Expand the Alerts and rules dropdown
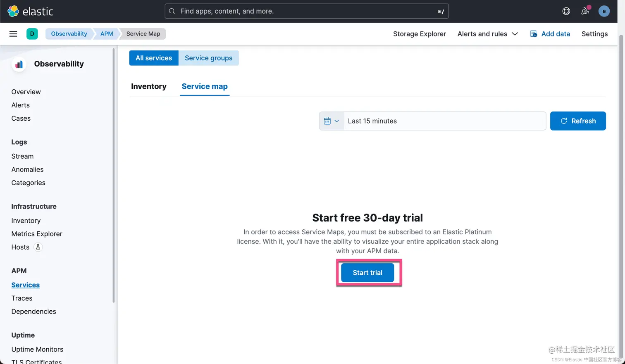The image size is (625, 364). (x=487, y=34)
